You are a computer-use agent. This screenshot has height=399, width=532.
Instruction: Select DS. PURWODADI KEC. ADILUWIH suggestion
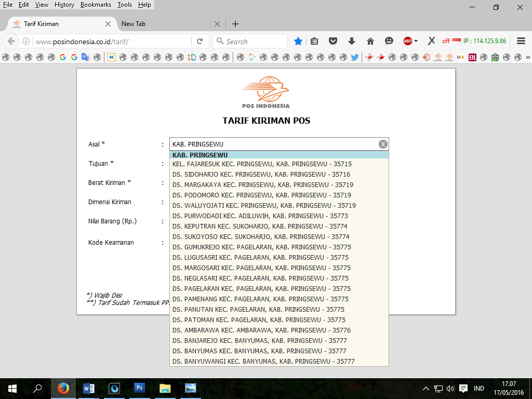(279, 216)
